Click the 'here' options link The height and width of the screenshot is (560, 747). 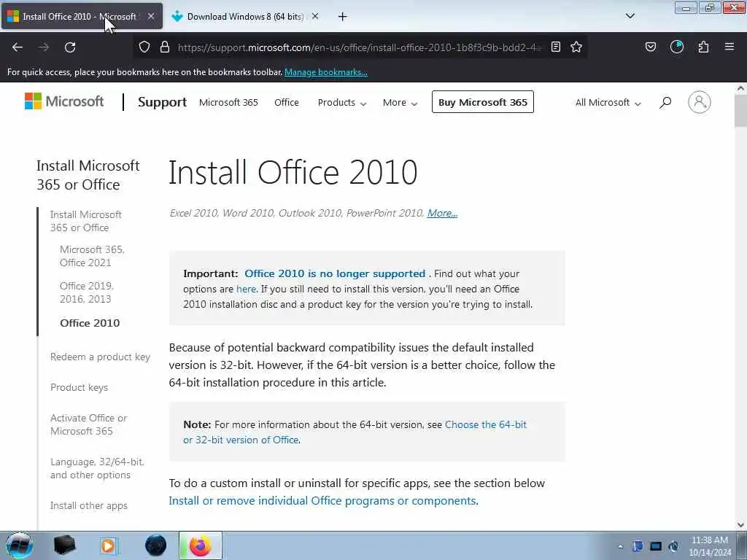[x=247, y=289]
